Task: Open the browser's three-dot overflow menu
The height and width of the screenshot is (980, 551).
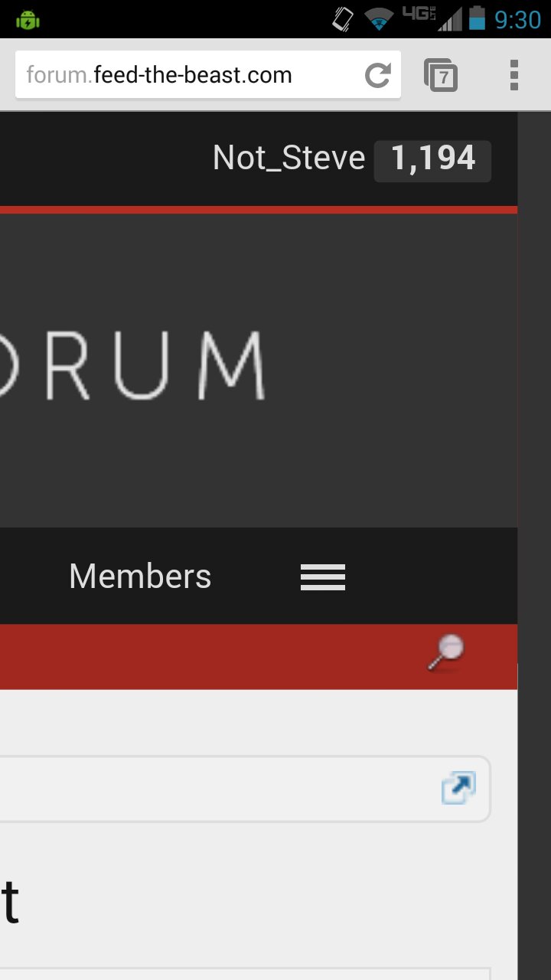Action: (x=514, y=75)
